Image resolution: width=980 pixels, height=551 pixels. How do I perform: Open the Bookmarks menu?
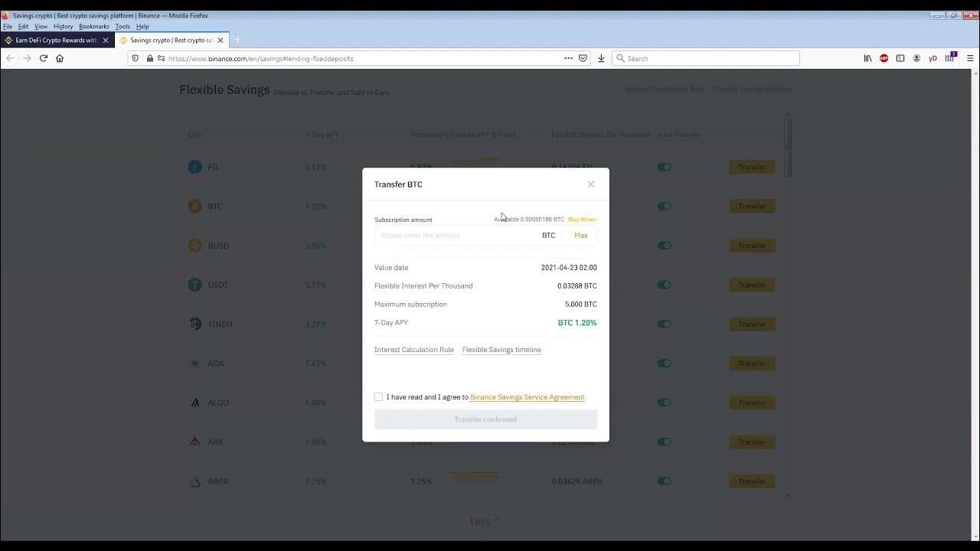[x=94, y=27]
